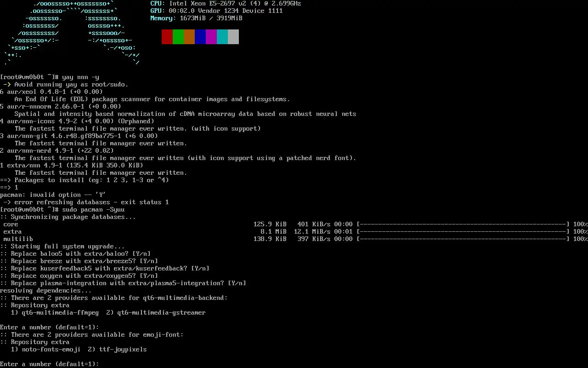The image size is (588, 368).
Task: Click providers line for qt6-multimedia-backend
Action: tap(114, 298)
